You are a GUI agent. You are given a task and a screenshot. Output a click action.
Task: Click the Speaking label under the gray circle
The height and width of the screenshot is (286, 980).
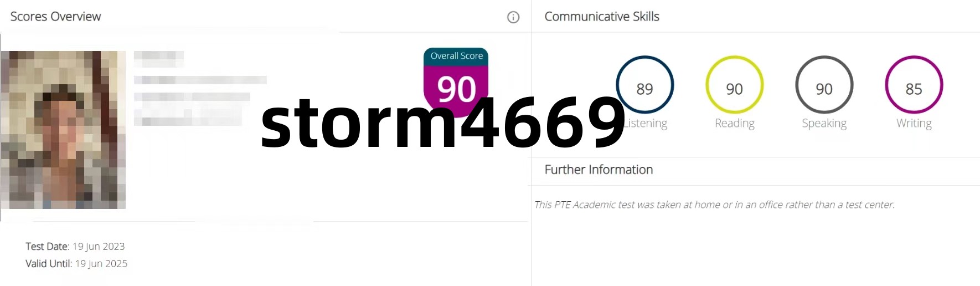coord(824,124)
